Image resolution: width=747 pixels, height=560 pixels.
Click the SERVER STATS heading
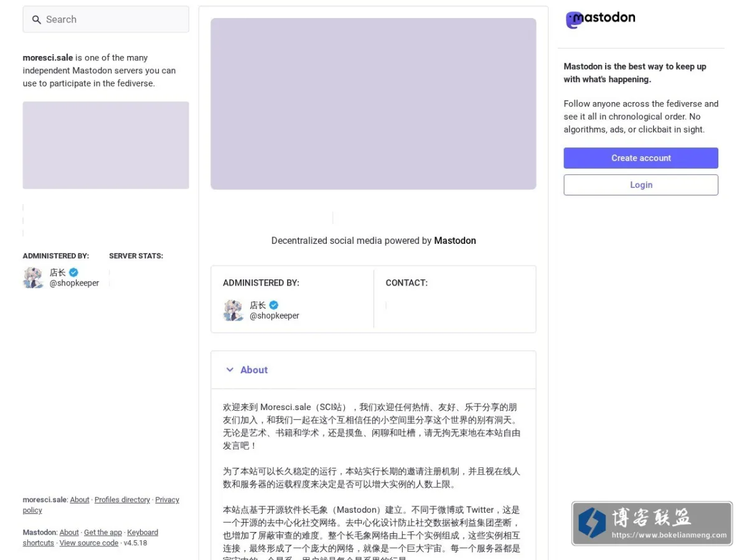click(x=136, y=256)
